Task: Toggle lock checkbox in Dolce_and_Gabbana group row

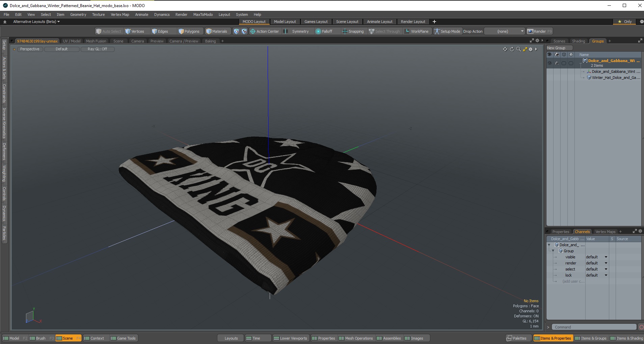Action: coord(571,63)
